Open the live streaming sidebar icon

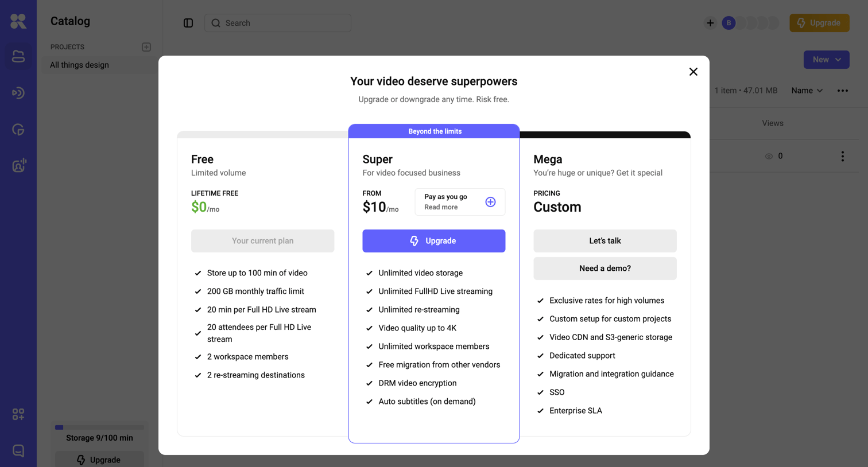[18, 93]
